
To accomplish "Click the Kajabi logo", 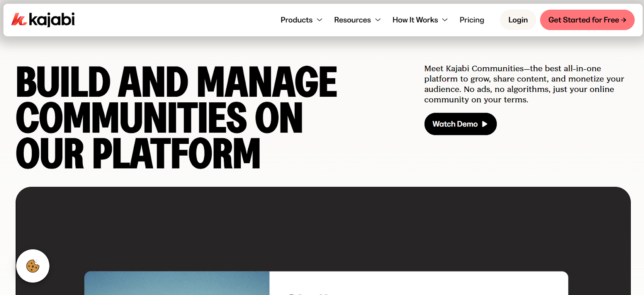I will [x=43, y=19].
